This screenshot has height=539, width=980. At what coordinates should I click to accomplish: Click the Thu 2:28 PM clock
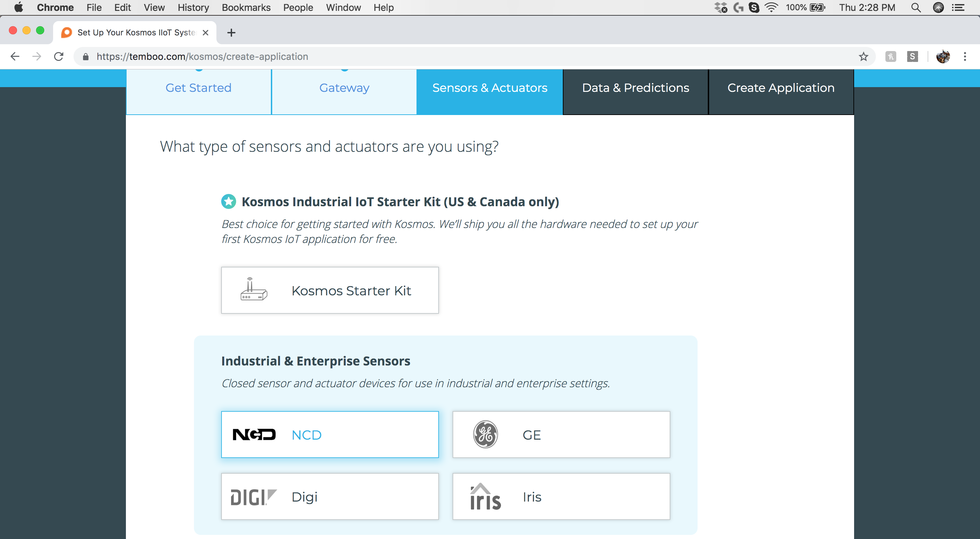click(x=867, y=7)
